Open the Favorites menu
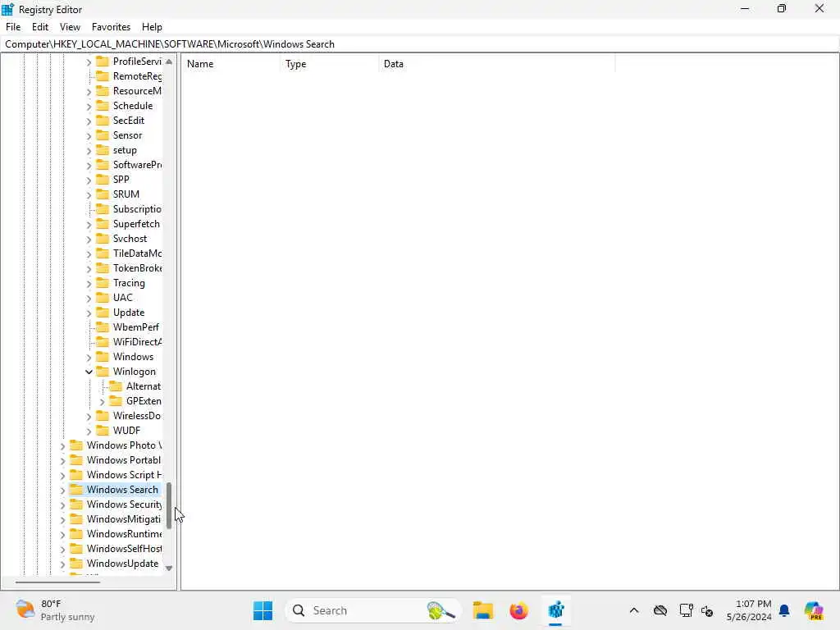 (x=111, y=27)
